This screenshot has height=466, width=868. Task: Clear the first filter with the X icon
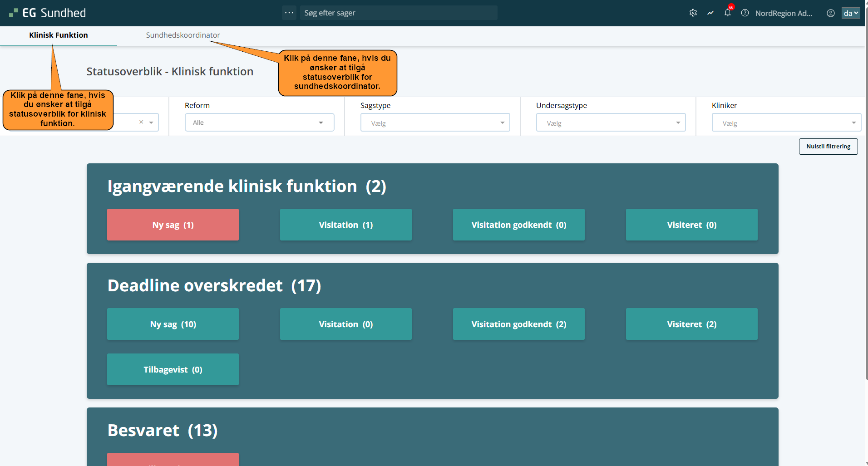tap(141, 122)
